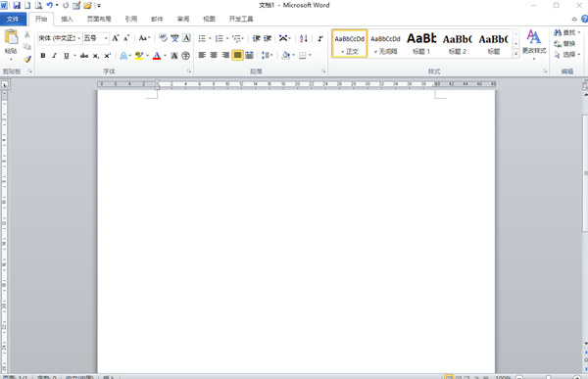This screenshot has width=588, height=379.
Task: Toggle Character Shading
Action: (174, 56)
